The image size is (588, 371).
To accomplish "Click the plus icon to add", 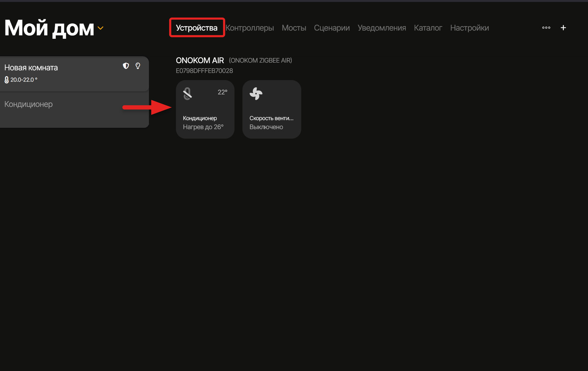I will (x=563, y=28).
